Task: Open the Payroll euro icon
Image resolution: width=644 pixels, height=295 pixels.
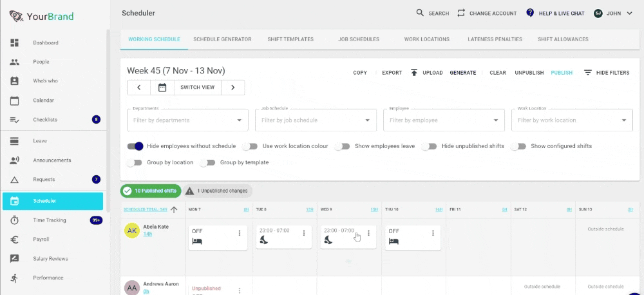Action: (14, 240)
